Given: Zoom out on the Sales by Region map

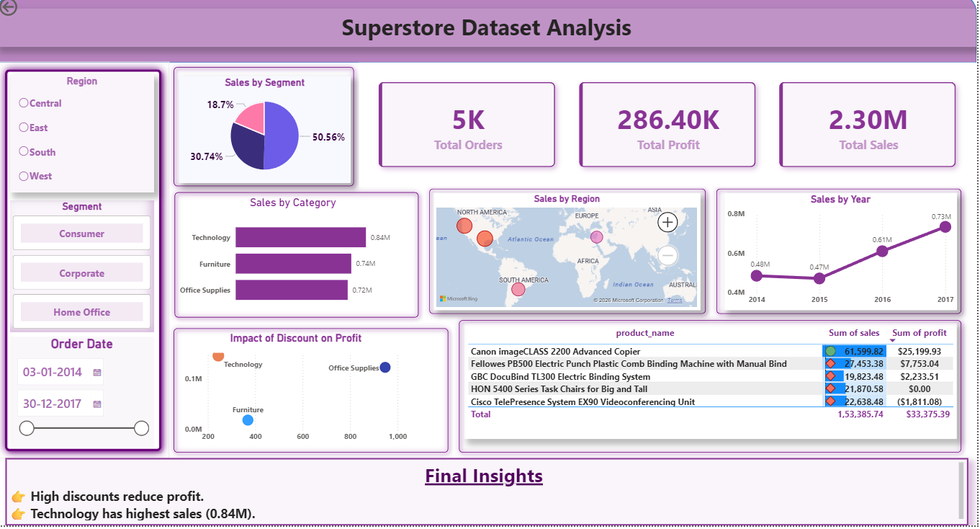Looking at the screenshot, I should (667, 255).
